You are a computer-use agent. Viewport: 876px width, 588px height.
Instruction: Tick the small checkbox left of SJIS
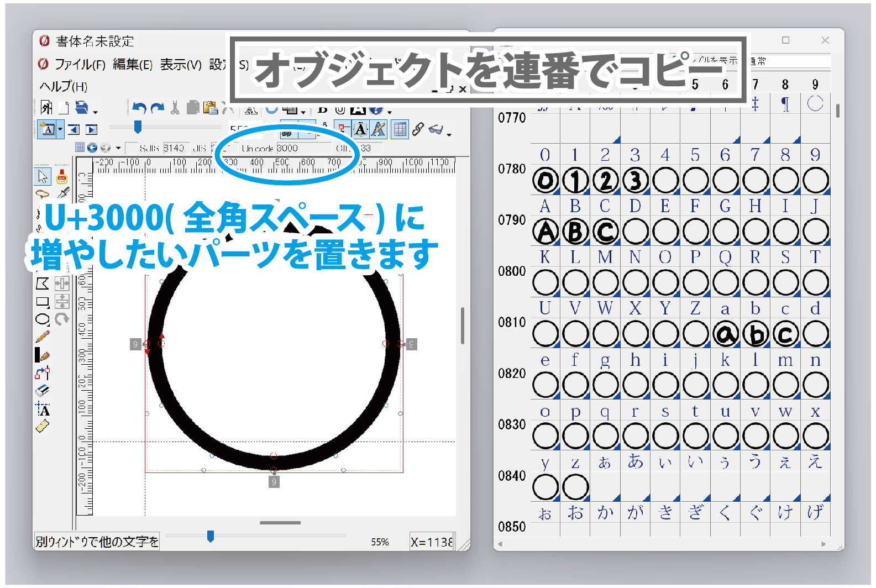pyautogui.click(x=131, y=148)
